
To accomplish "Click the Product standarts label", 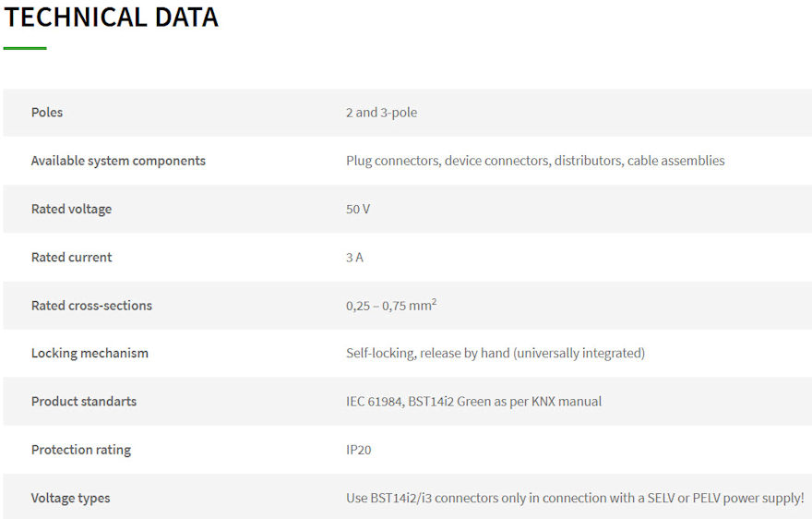I will coord(84,402).
